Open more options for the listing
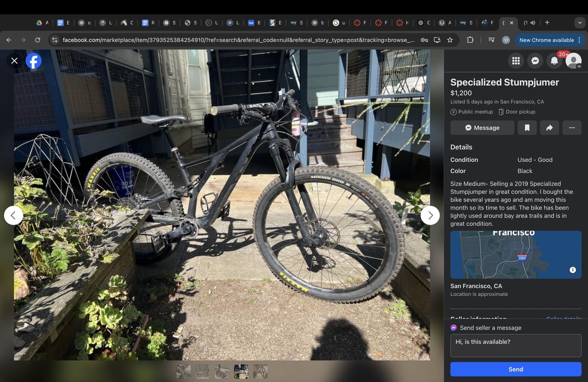The width and height of the screenshot is (588, 382). click(x=572, y=128)
